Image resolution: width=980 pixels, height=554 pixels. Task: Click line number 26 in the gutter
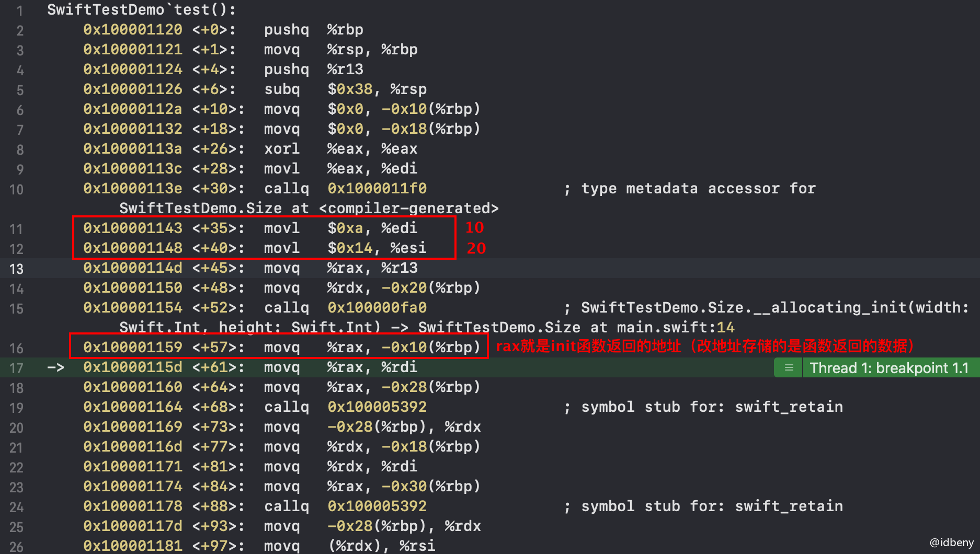[16, 547]
